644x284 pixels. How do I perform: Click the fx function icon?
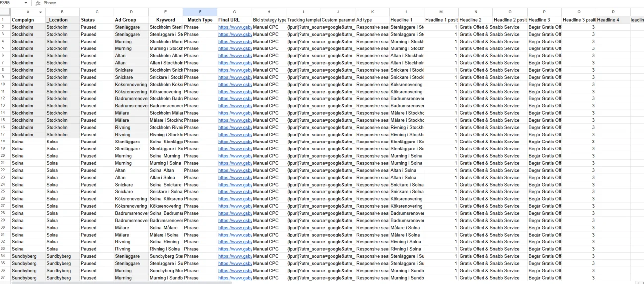point(38,3)
